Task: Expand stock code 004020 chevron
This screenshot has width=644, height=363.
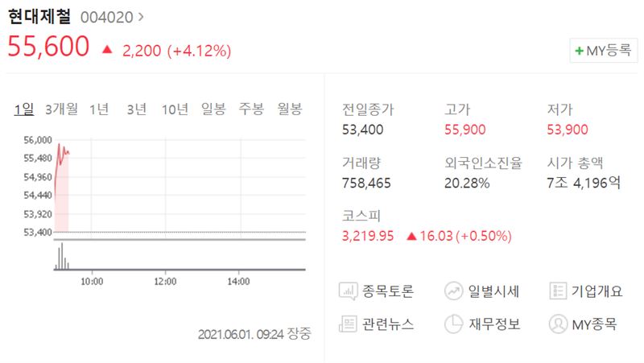Action: click(141, 17)
